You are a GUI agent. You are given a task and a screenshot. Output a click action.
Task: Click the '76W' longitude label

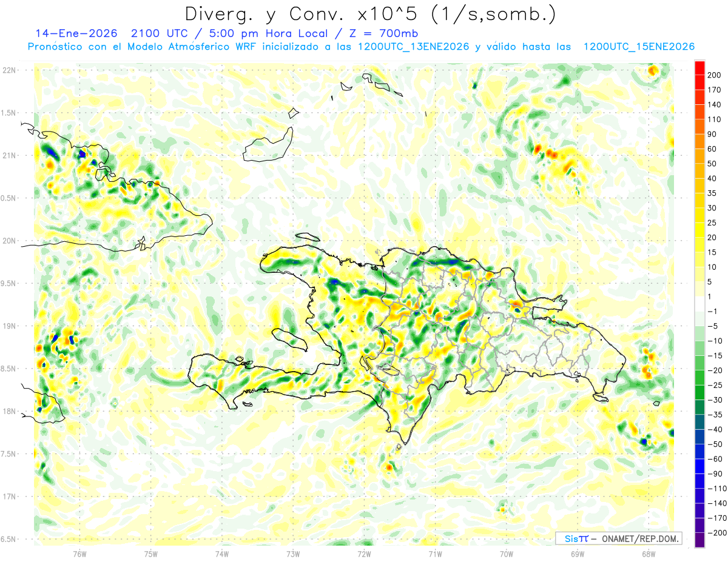79,554
